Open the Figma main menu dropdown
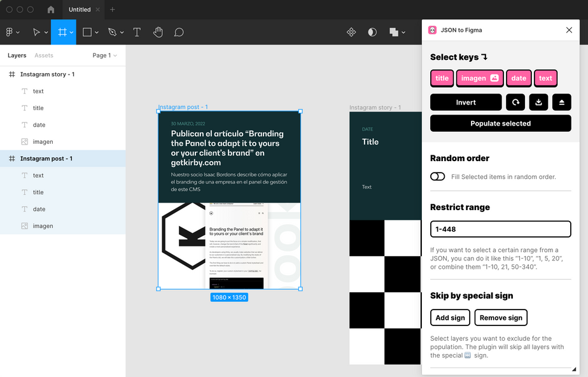The height and width of the screenshot is (377, 588). (12, 32)
